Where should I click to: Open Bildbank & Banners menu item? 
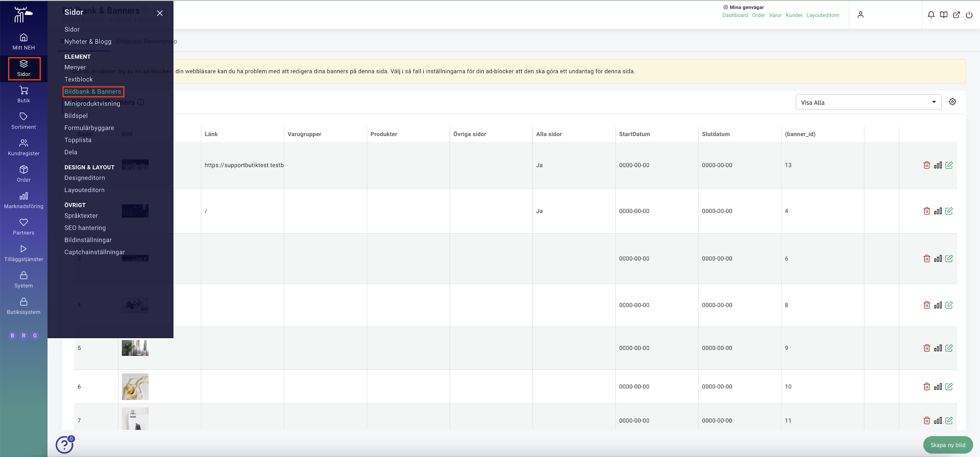(93, 91)
